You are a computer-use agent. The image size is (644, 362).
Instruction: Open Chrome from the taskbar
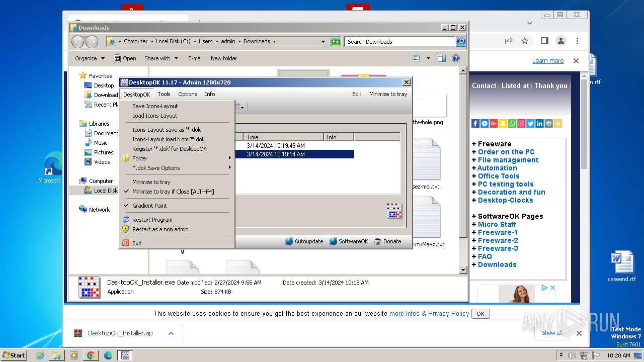(91, 355)
